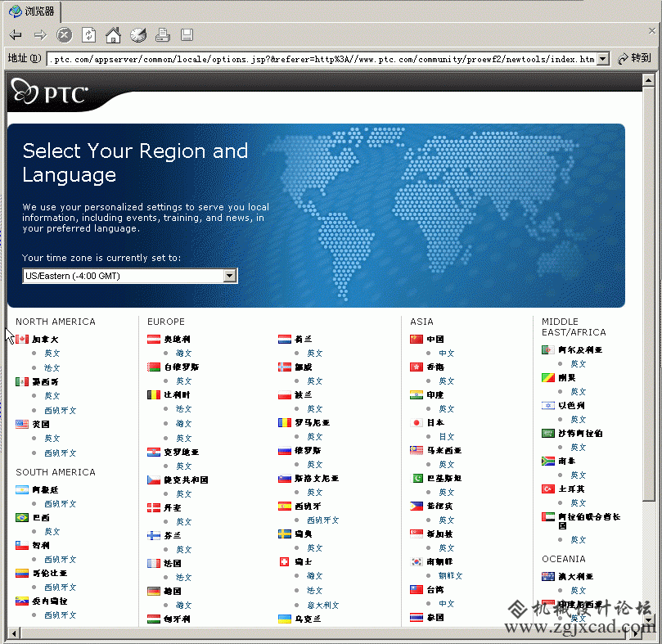Click the 俄罗斯 Russia country name

click(308, 451)
